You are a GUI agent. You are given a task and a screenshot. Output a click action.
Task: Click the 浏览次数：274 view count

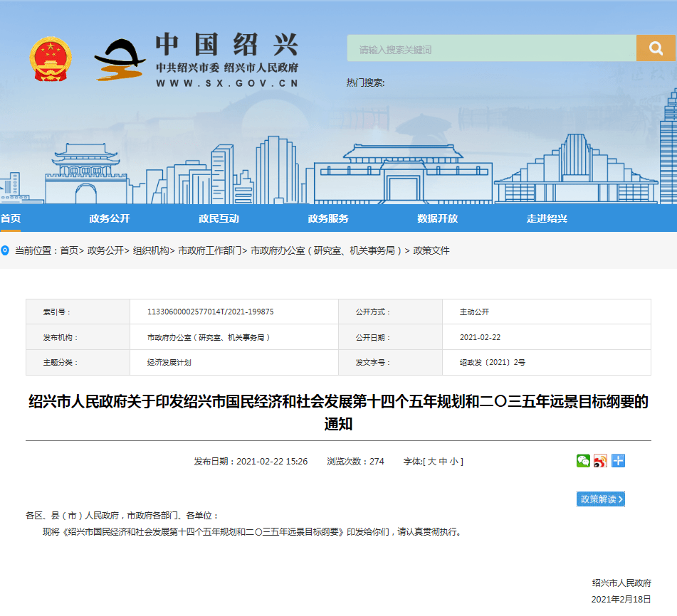[355, 462]
